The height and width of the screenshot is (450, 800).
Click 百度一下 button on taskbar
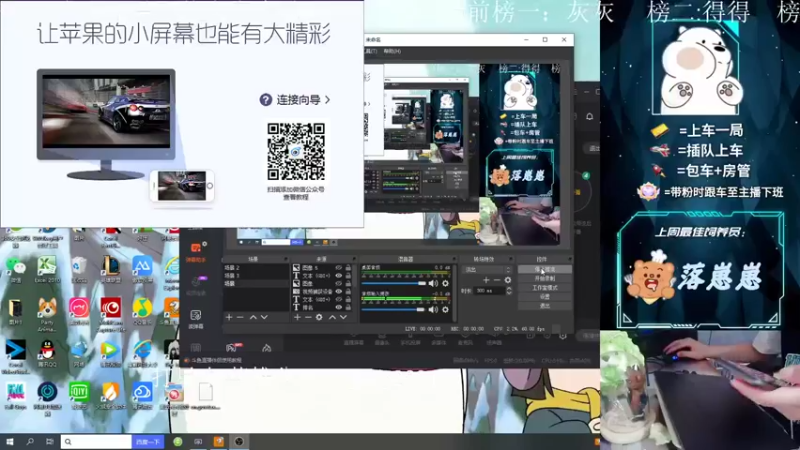coord(148,442)
